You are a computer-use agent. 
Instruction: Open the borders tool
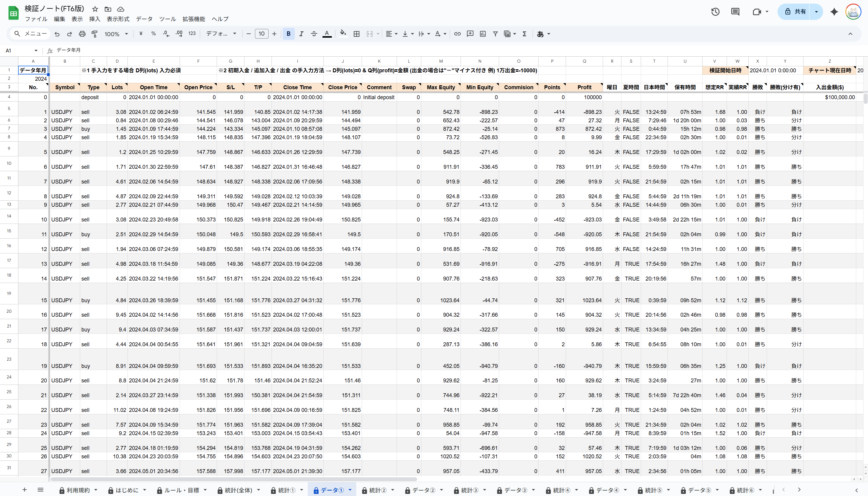coord(356,34)
